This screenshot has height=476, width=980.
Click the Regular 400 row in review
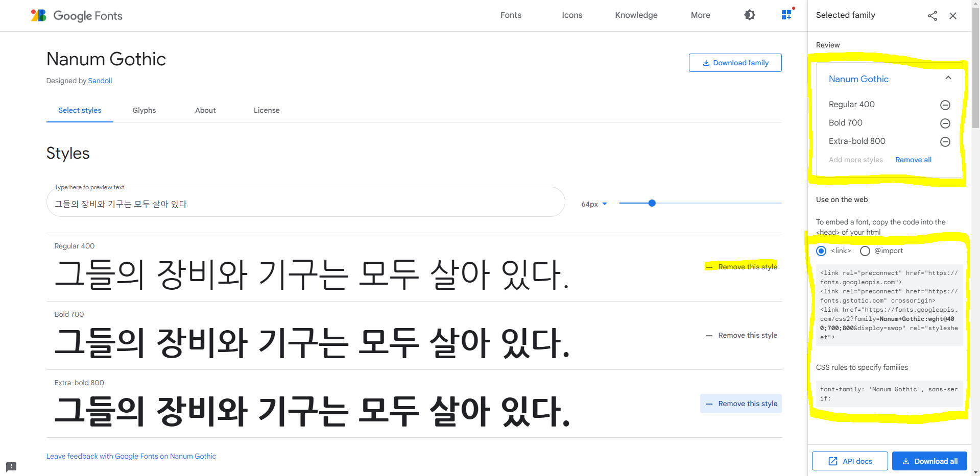(x=889, y=105)
